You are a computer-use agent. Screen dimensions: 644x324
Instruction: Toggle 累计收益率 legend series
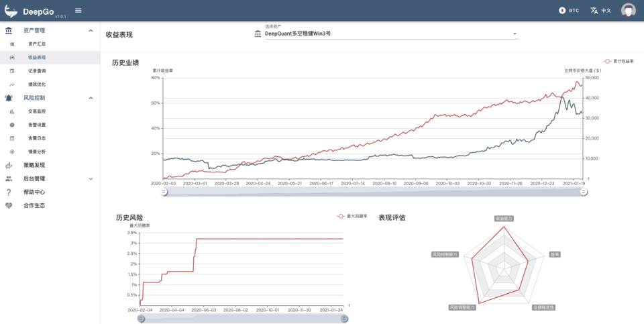click(619, 61)
